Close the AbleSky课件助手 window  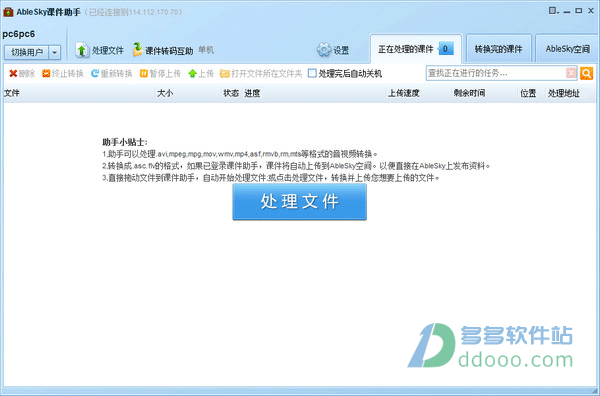[x=591, y=11]
